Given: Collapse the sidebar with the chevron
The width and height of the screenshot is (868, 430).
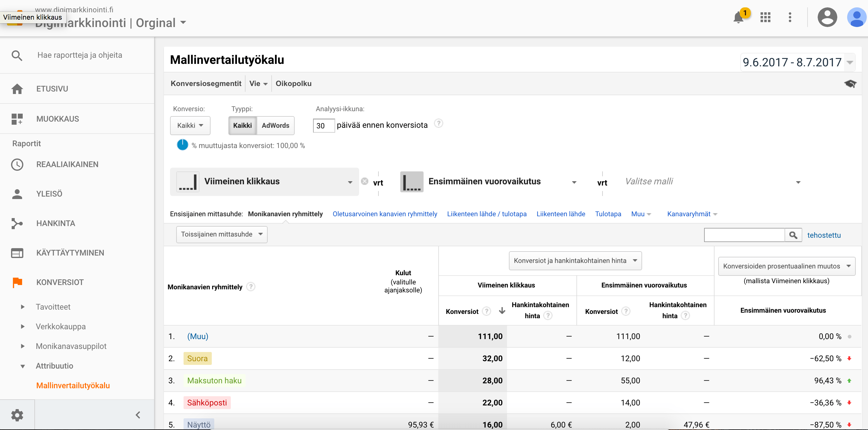Looking at the screenshot, I should point(138,415).
